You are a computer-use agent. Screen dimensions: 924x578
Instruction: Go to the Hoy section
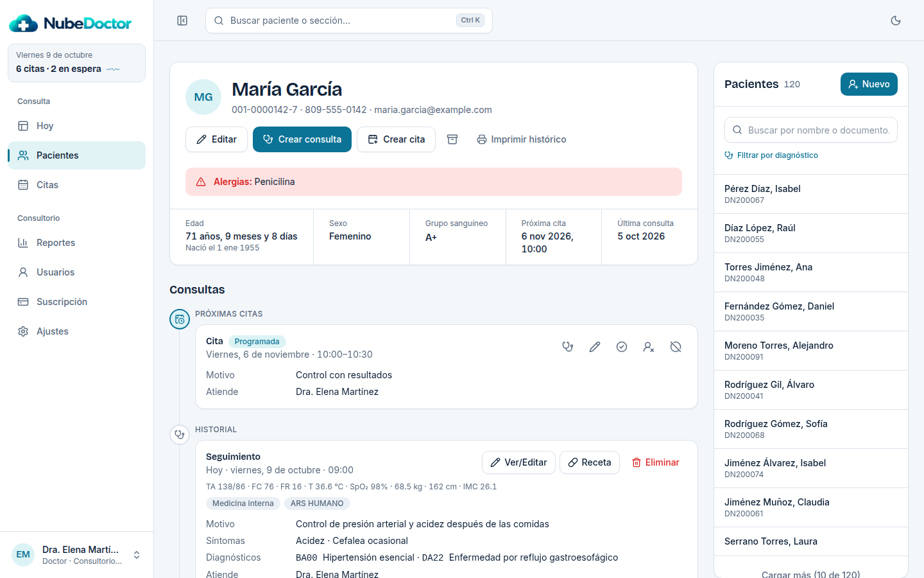[x=77, y=126]
